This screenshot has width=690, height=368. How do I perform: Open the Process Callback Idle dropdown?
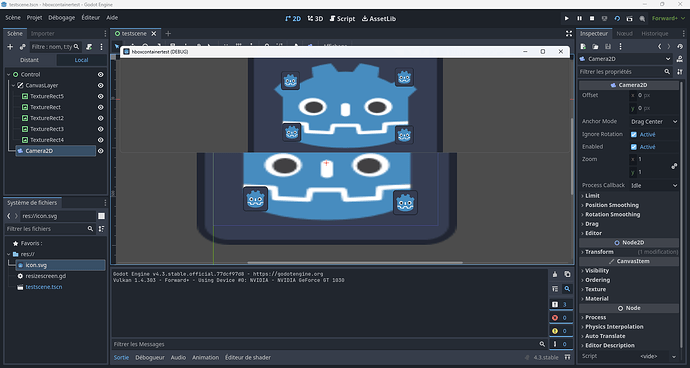[x=654, y=185]
